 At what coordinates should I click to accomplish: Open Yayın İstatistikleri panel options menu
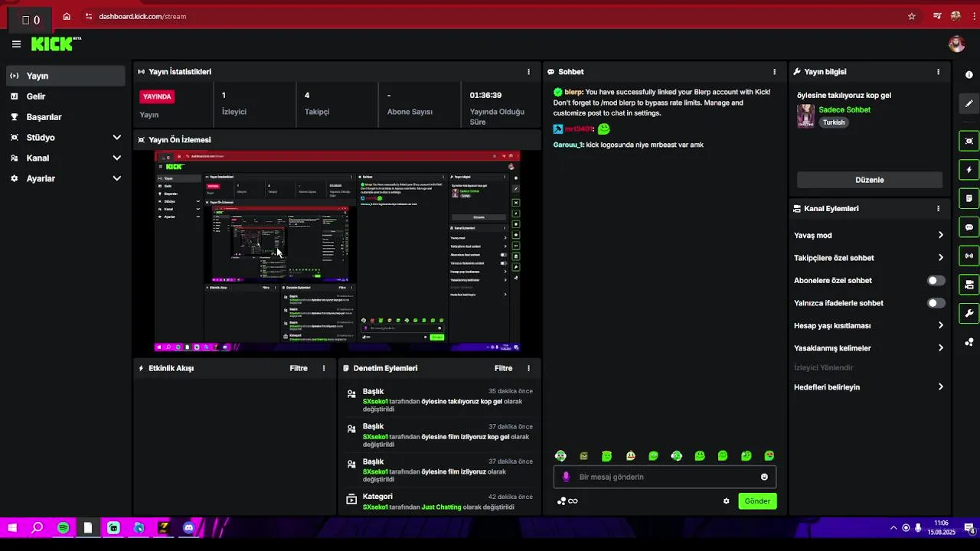(528, 72)
